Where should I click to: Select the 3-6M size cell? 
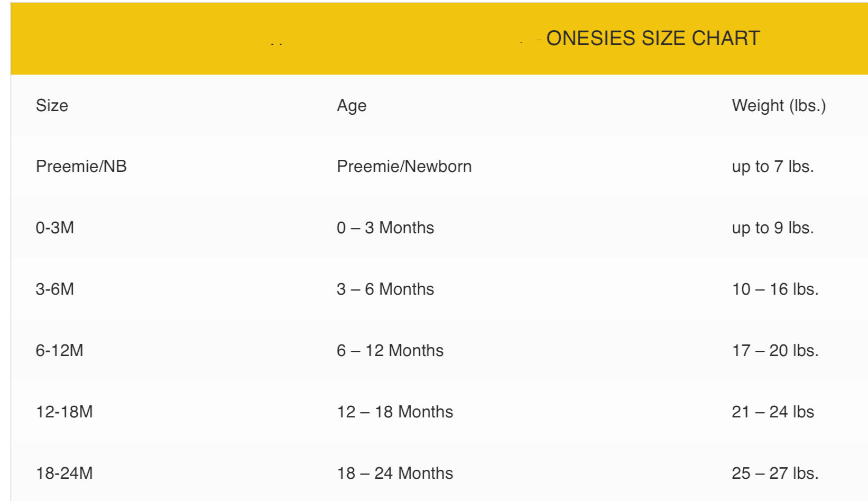[x=55, y=289]
